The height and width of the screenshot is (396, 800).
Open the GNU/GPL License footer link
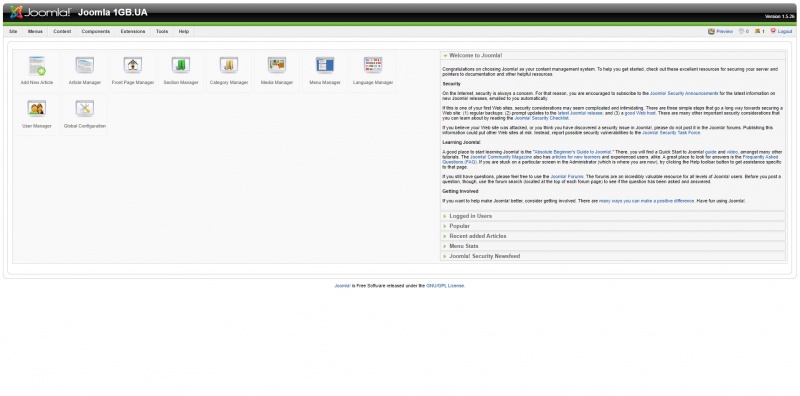445,286
